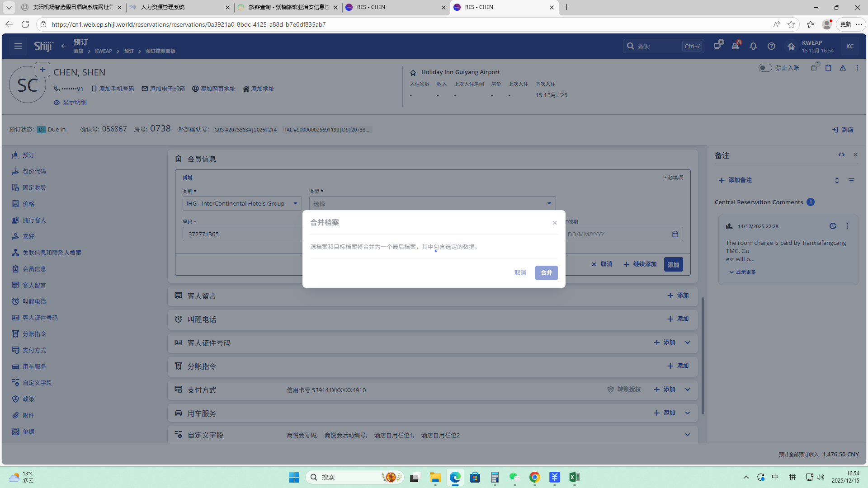The height and width of the screenshot is (488, 868).
Task: Expand the 支付方式 section chevron
Action: click(x=688, y=389)
